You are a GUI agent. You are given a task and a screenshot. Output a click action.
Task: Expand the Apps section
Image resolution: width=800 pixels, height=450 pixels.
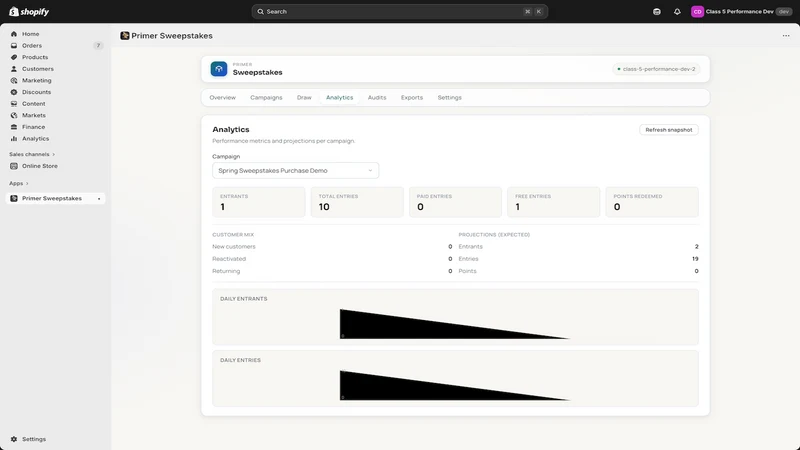pos(18,183)
